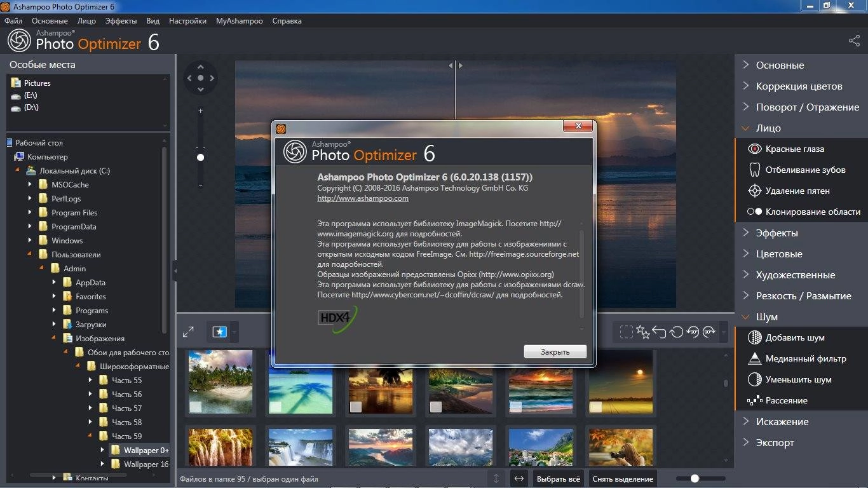Tick the checkbox on the palm sunset thumbnail
Image resolution: width=868 pixels, height=488 pixels.
pos(356,407)
